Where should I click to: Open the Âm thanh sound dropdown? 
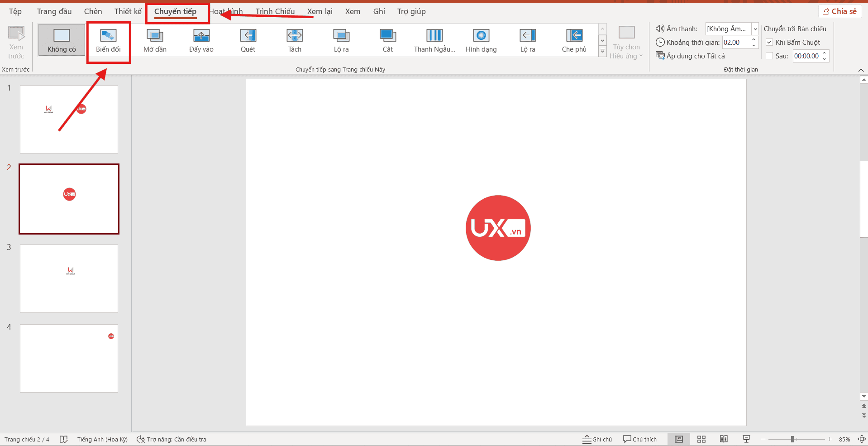(x=754, y=29)
